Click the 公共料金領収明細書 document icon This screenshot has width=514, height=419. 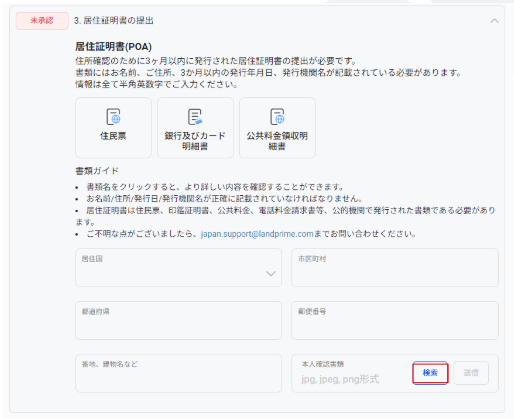277,116
